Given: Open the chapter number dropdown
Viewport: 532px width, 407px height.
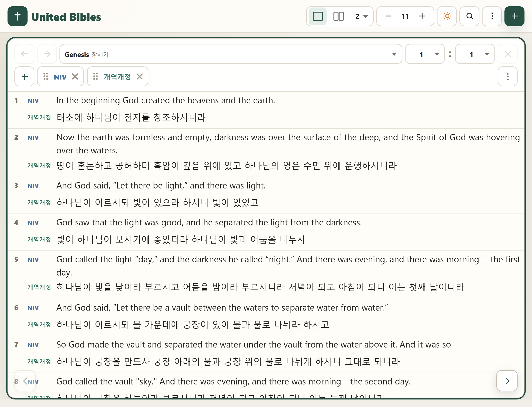Looking at the screenshot, I should [x=425, y=54].
